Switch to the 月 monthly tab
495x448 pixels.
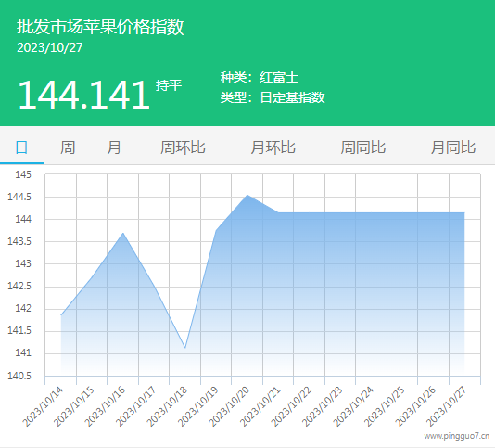[x=114, y=147]
